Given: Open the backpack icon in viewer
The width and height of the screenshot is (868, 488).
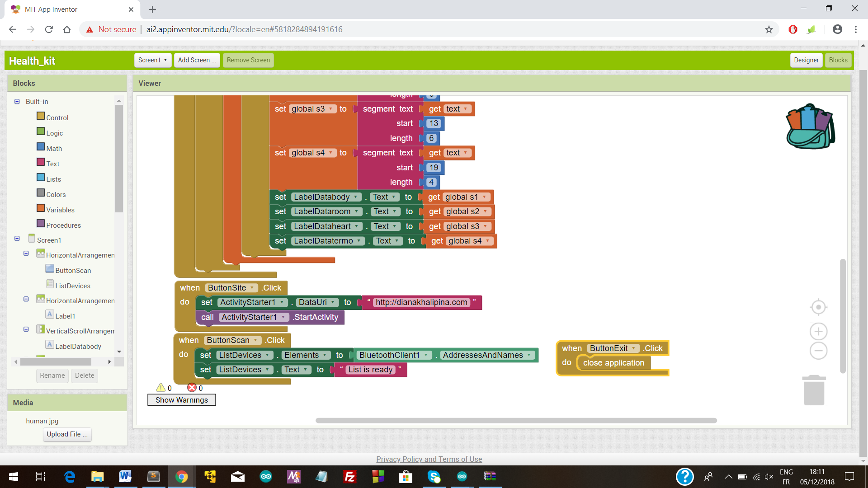Looking at the screenshot, I should tap(810, 127).
